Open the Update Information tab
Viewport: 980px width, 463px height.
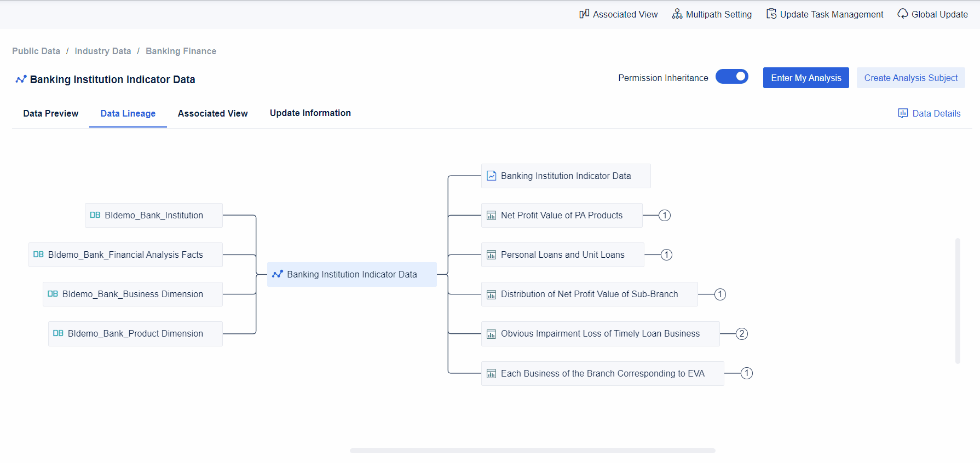310,113
